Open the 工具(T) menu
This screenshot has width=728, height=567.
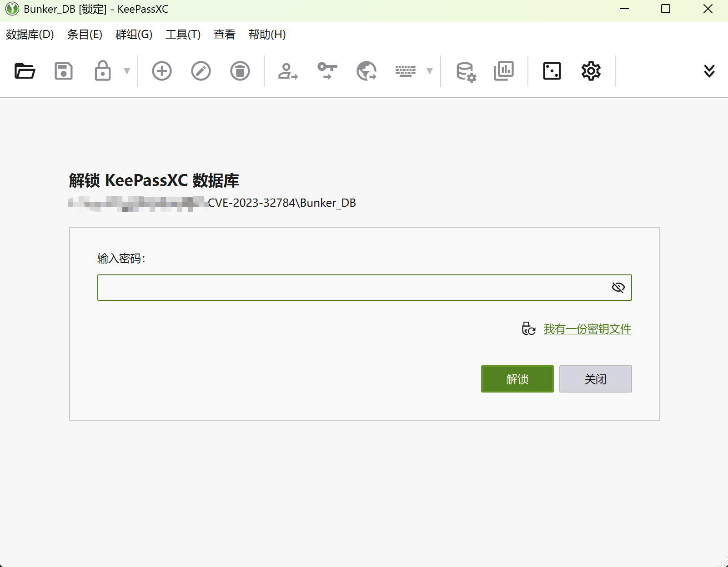183,35
